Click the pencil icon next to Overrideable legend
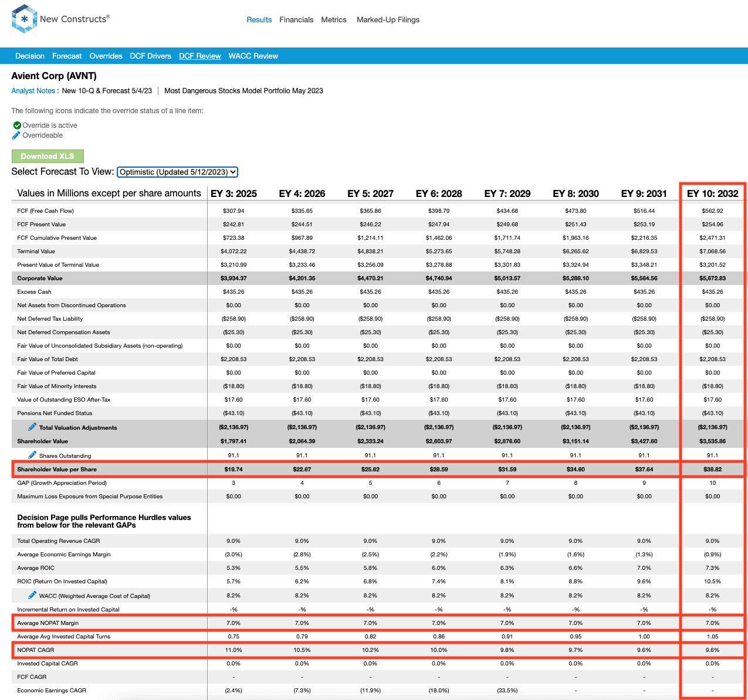The width and height of the screenshot is (748, 700). click(16, 135)
